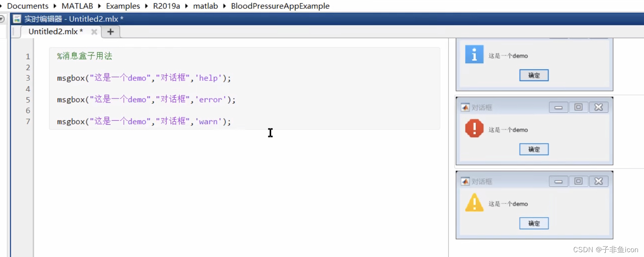644x257 pixels.
Task: Click the msgbox help line in the code
Action: pyautogui.click(x=144, y=78)
